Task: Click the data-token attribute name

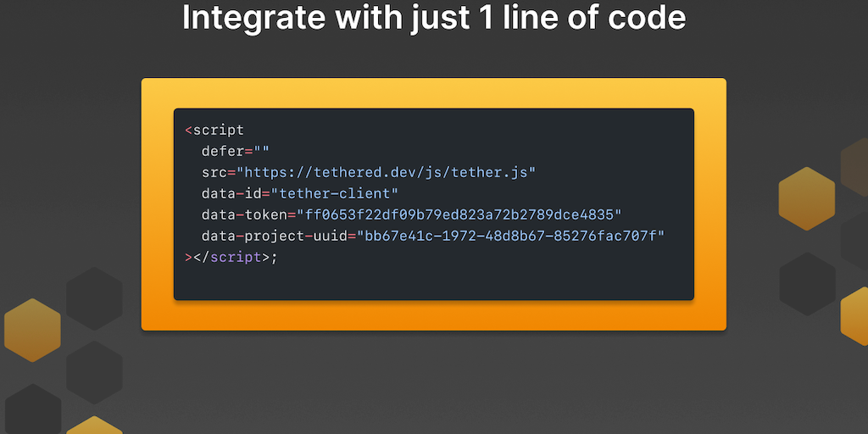Action: [244, 214]
